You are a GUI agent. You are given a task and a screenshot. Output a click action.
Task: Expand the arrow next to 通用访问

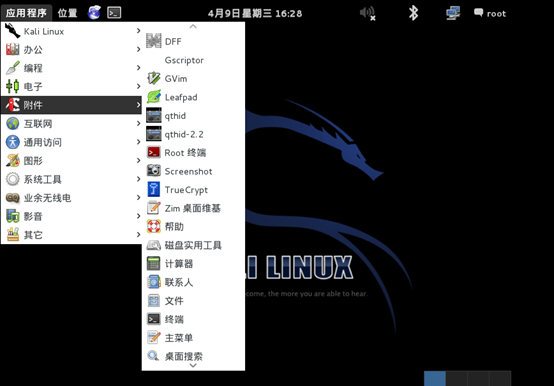[138, 142]
